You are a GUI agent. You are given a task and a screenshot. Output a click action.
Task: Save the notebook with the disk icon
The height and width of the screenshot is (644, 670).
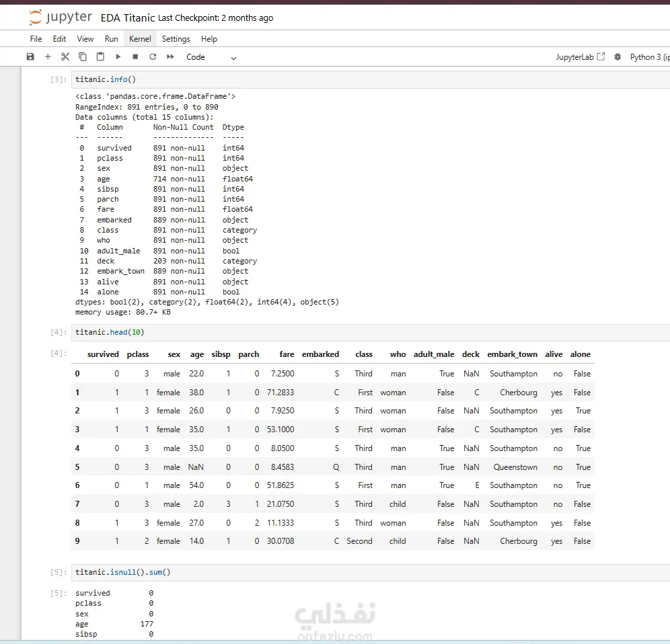pos(30,56)
